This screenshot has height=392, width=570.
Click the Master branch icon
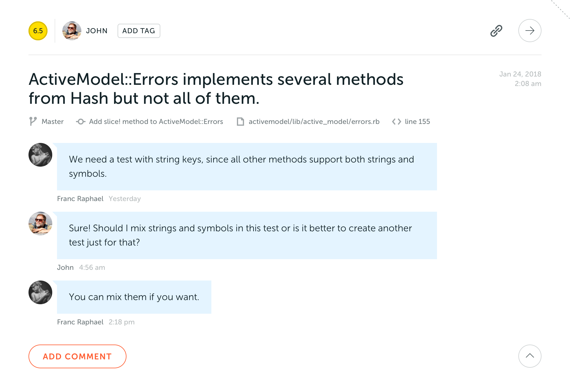pyautogui.click(x=33, y=121)
